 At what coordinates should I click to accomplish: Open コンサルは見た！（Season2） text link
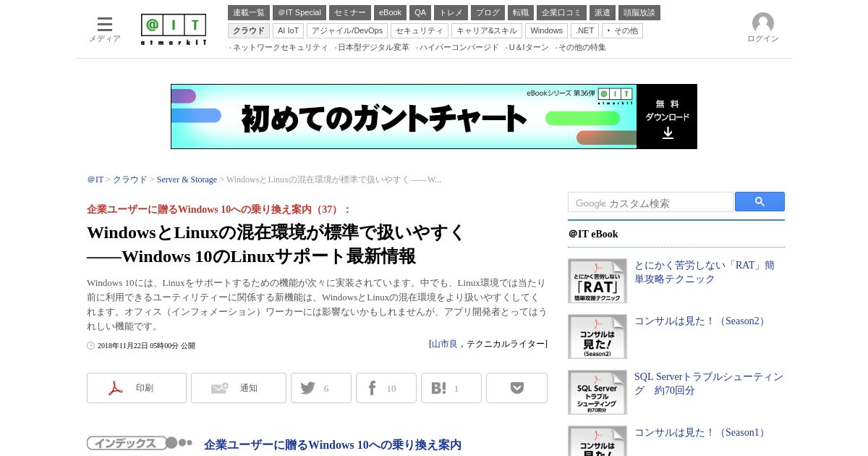[x=702, y=321]
